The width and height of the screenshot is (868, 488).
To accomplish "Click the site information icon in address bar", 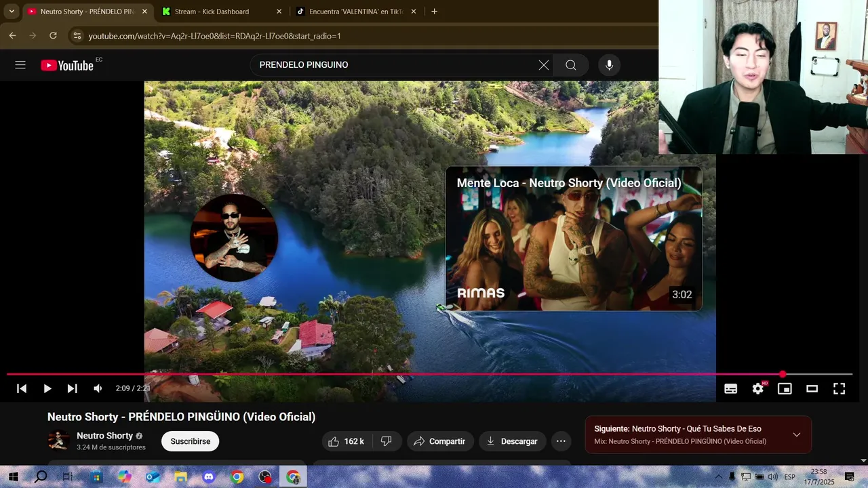I will pyautogui.click(x=77, y=36).
